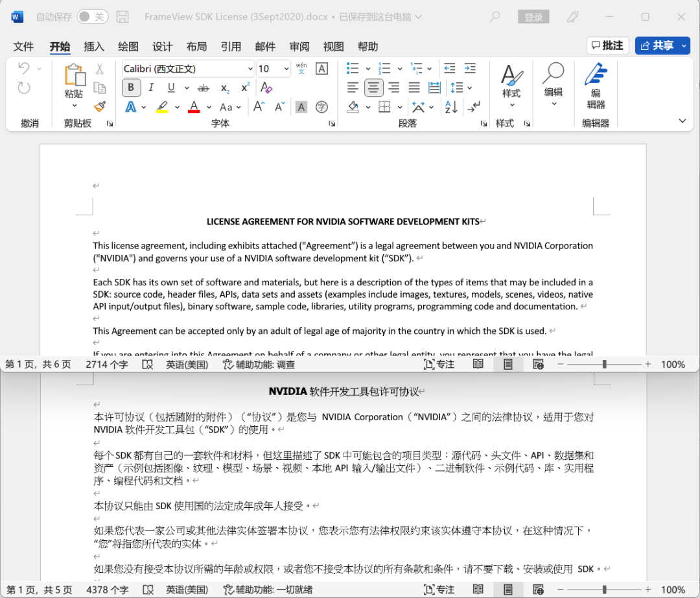
Task: Apply Character Shading icon
Action: (x=301, y=107)
